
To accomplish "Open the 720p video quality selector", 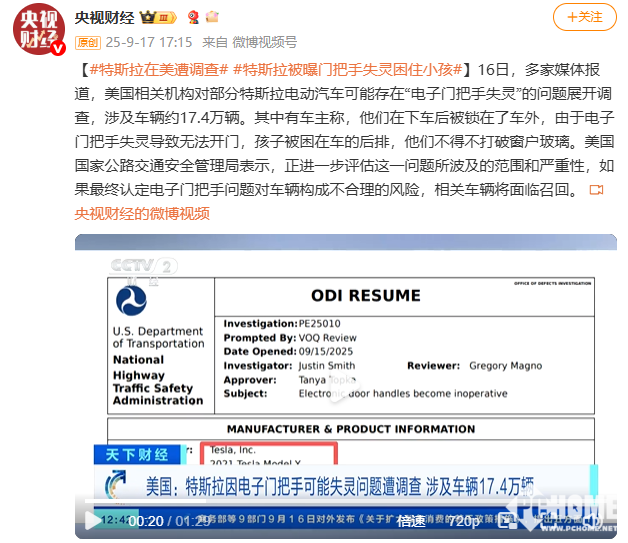I will (x=461, y=521).
